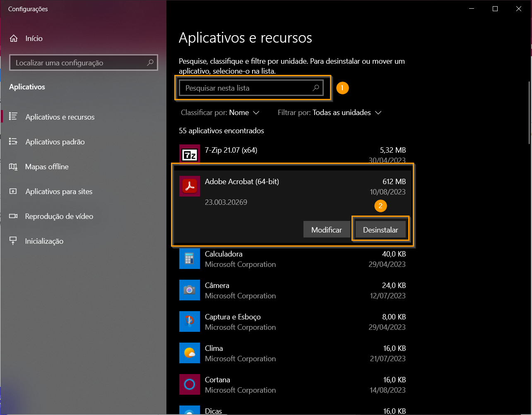The height and width of the screenshot is (415, 532).
Task: Click the Calculadora app icon
Action: 190,259
